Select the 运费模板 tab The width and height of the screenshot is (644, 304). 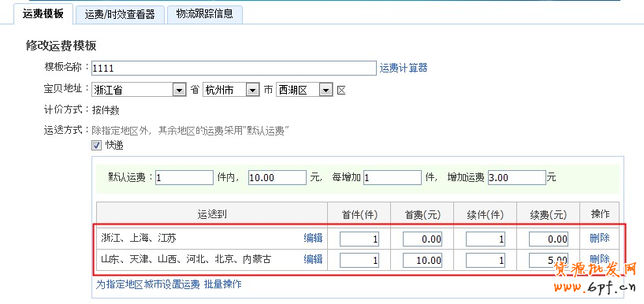click(x=43, y=14)
